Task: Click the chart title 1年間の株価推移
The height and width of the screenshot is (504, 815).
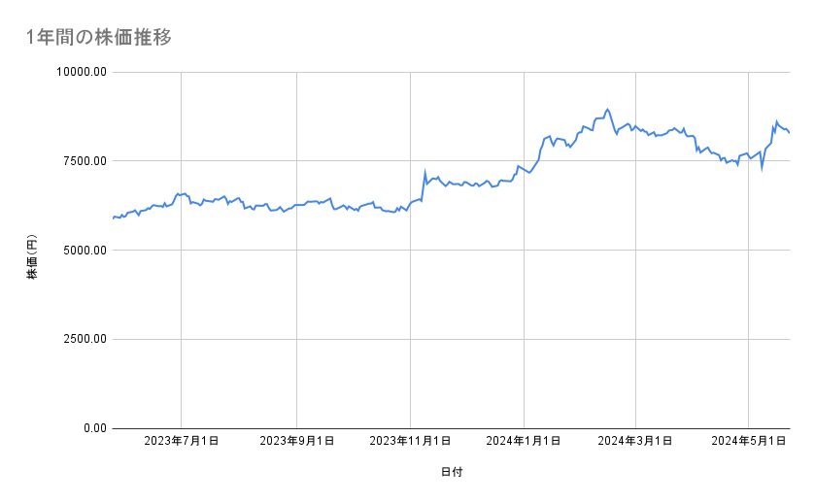Action: coord(101,38)
